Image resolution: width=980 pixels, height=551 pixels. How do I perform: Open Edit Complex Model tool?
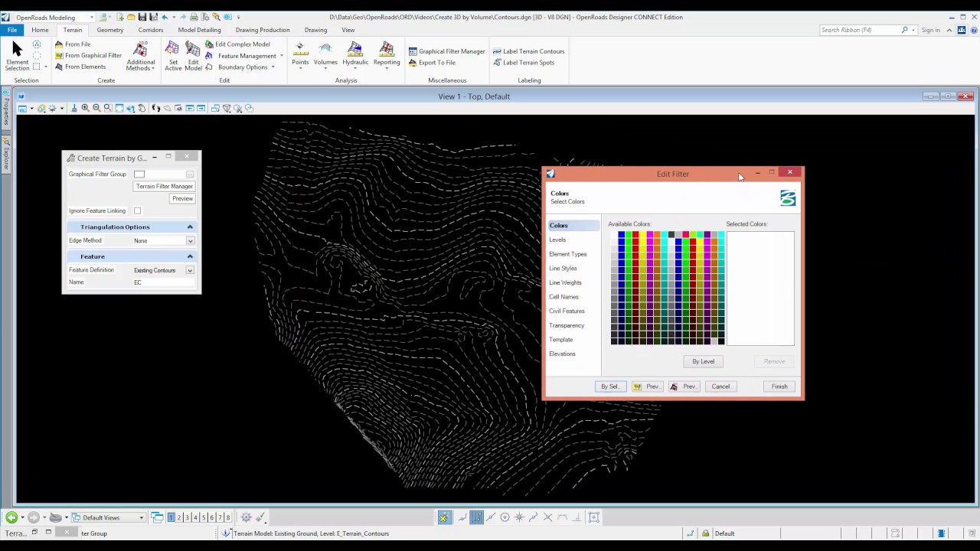click(237, 44)
